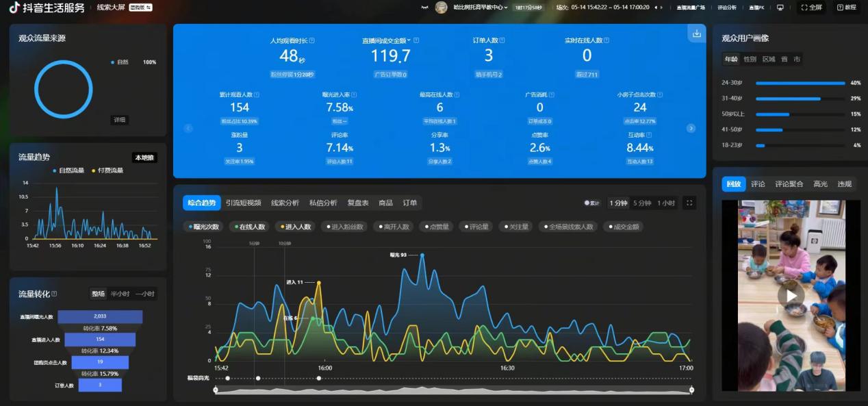Play the replay video of children eating
This screenshot has width=868, height=406.
[791, 296]
